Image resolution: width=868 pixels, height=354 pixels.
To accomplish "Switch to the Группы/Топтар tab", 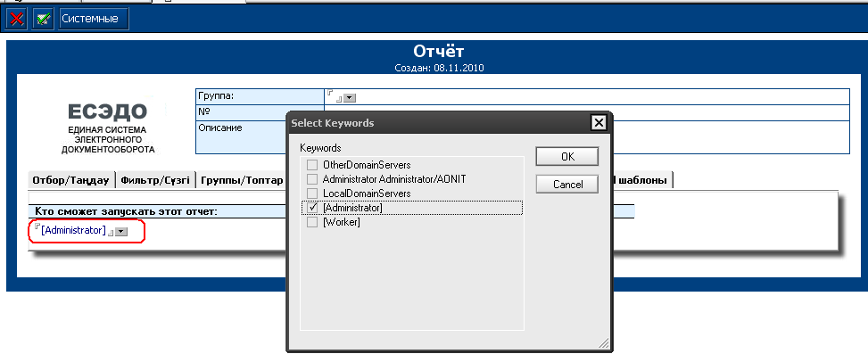I will click(242, 180).
